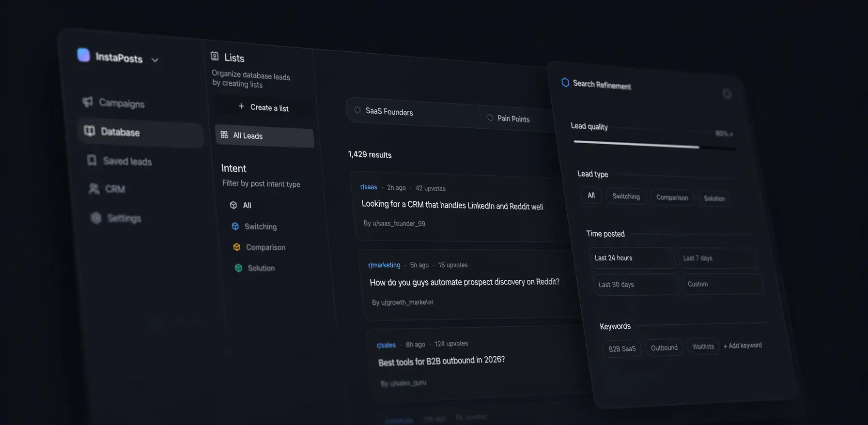Click the 1,429 results count
The width and height of the screenshot is (868, 425).
[370, 154]
